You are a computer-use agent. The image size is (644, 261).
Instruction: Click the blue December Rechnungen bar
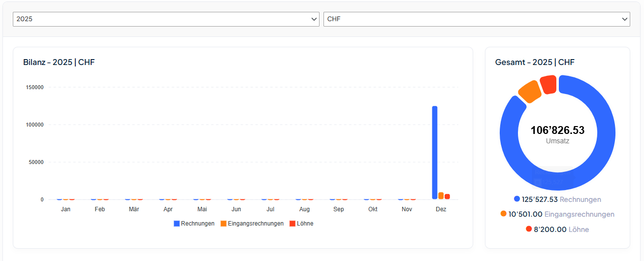pos(435,152)
